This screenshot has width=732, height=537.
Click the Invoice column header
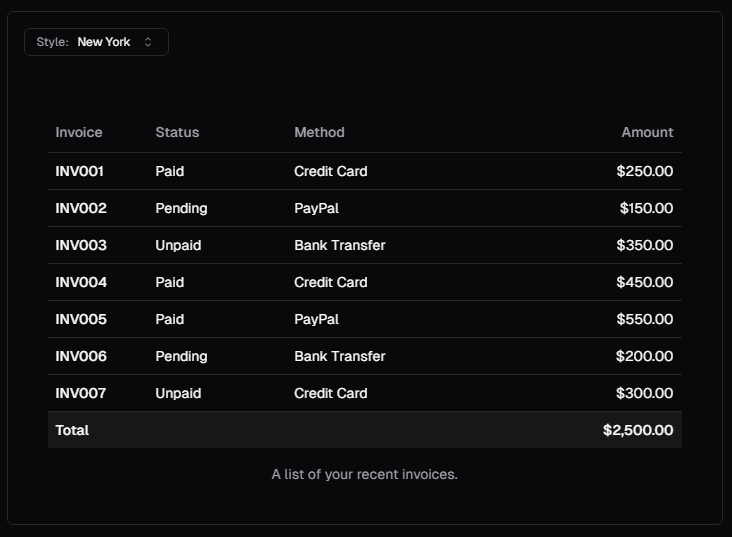(79, 133)
